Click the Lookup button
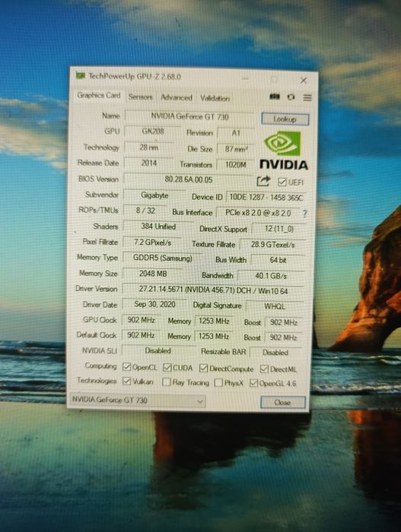Screen dimensions: 401x532 click(285, 119)
